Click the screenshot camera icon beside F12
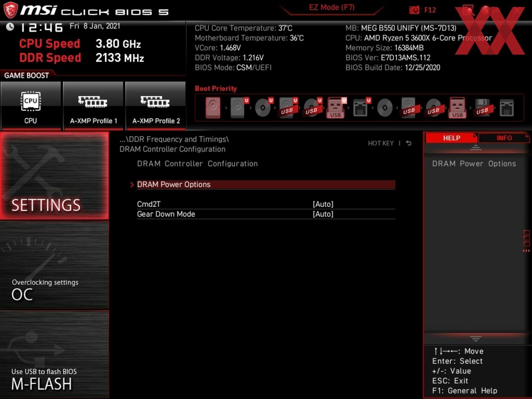This screenshot has height=399, width=532. 414,10
